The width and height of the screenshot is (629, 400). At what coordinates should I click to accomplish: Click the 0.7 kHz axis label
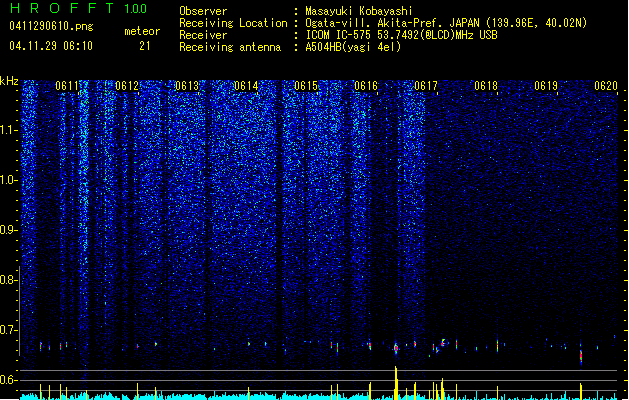(x=9, y=330)
